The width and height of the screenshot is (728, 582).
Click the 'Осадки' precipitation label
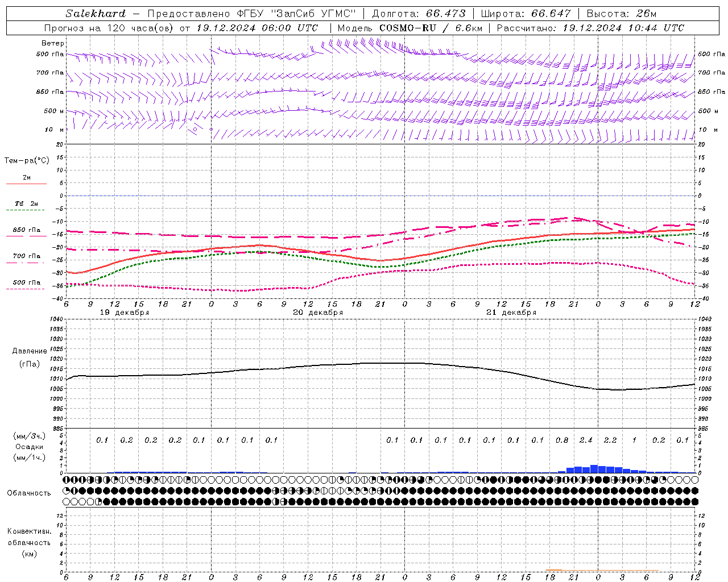(30, 447)
